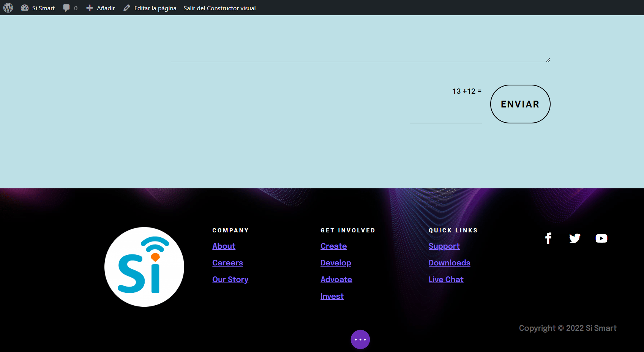Click Salir del Constructor visual

tap(219, 8)
